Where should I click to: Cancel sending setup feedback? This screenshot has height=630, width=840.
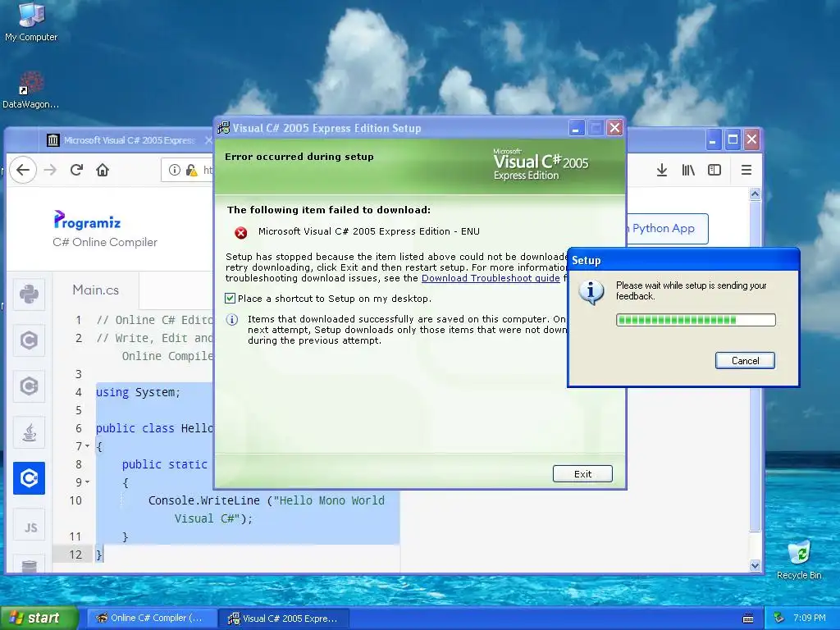[745, 361]
